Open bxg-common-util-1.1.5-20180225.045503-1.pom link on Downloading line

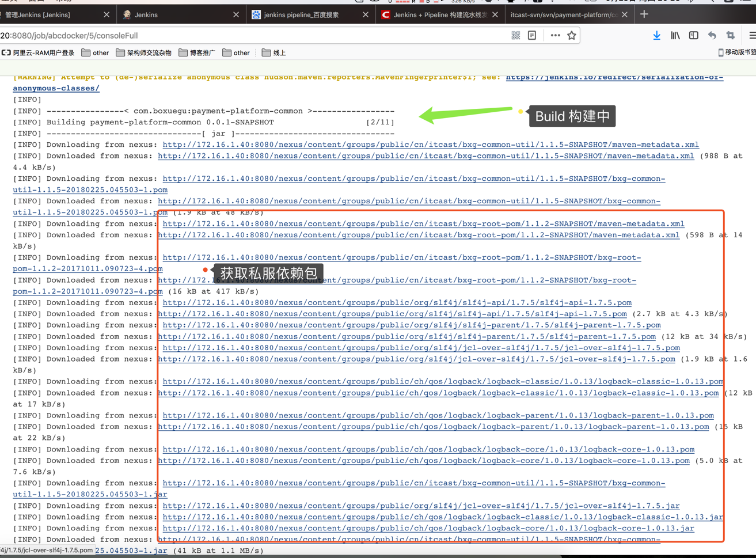tap(413, 179)
